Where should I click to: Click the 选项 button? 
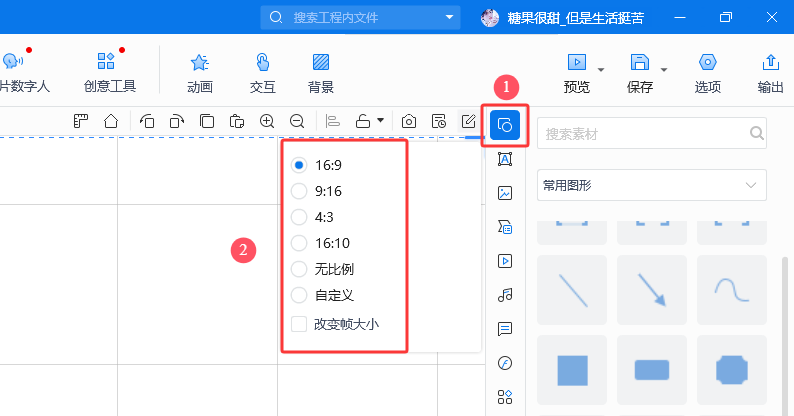click(708, 72)
